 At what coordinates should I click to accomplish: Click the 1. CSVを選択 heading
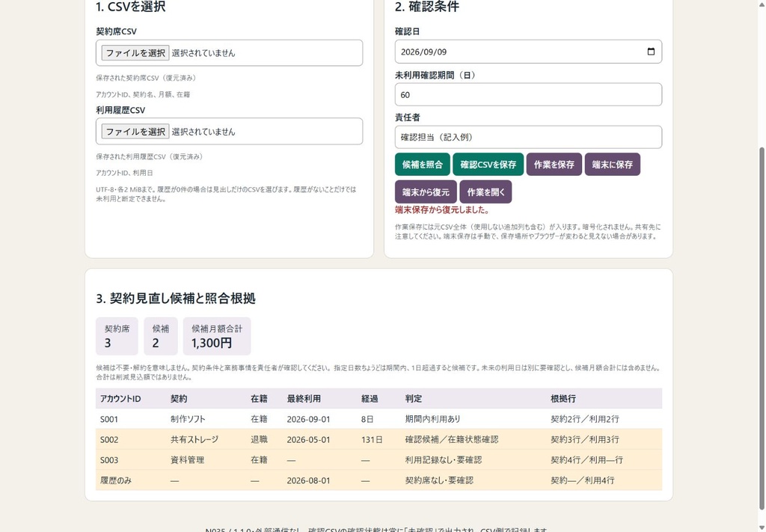130,7
